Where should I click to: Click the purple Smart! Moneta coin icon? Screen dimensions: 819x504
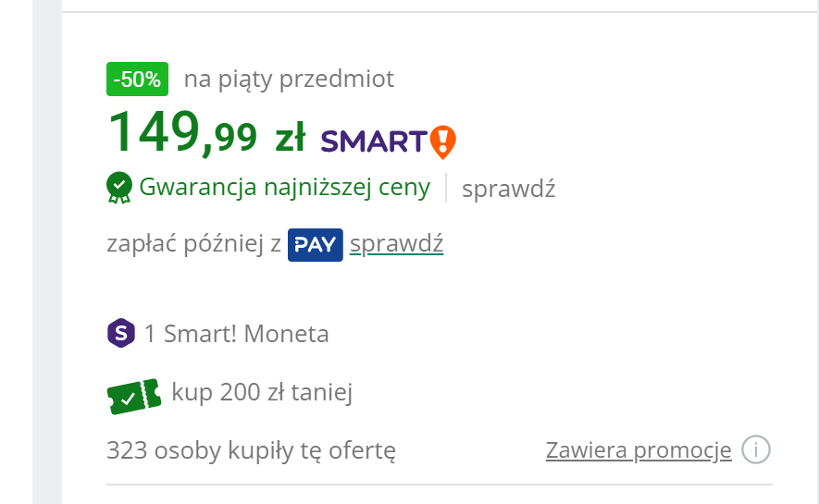121,333
